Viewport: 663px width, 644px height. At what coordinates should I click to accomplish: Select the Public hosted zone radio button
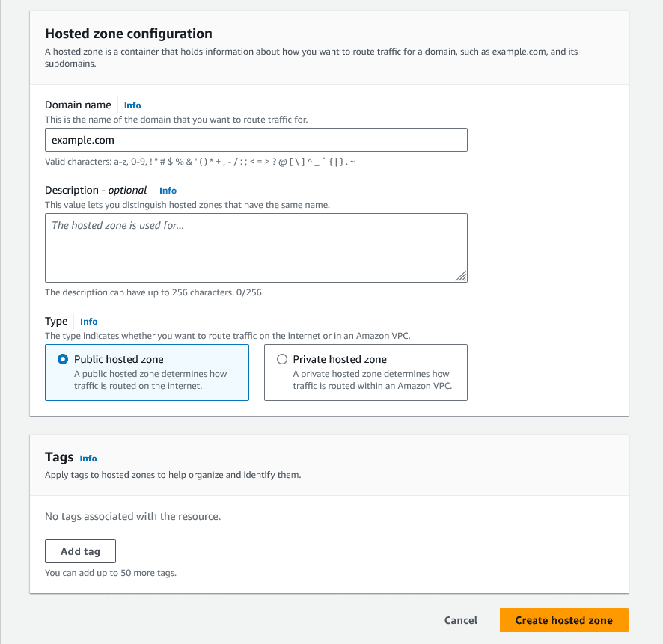[x=63, y=359]
